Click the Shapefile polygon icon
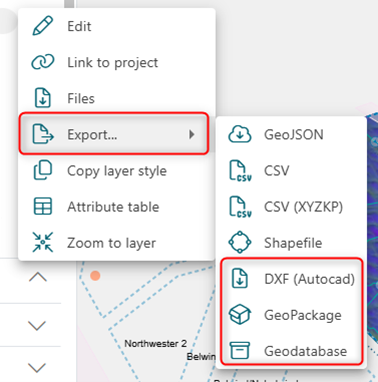Viewport: 378px width, 382px height. point(240,242)
